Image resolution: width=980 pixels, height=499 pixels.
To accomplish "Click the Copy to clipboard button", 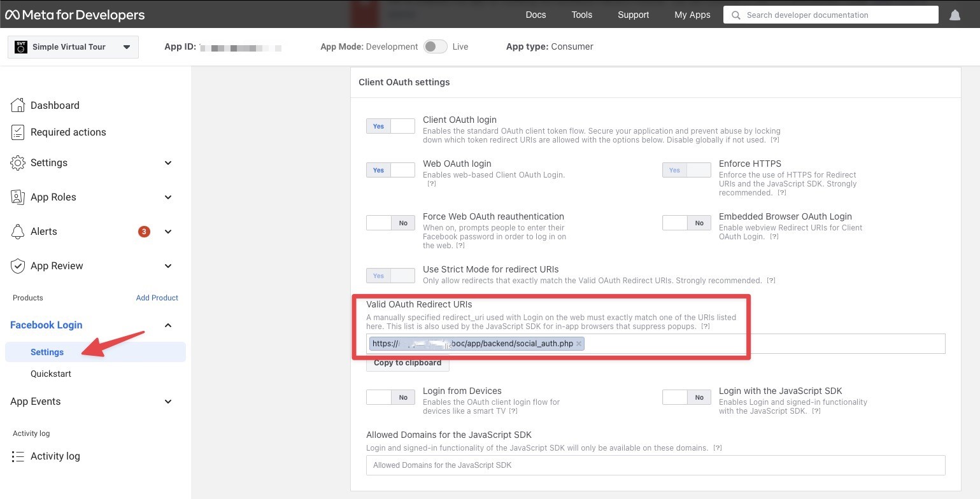I will pyautogui.click(x=407, y=362).
